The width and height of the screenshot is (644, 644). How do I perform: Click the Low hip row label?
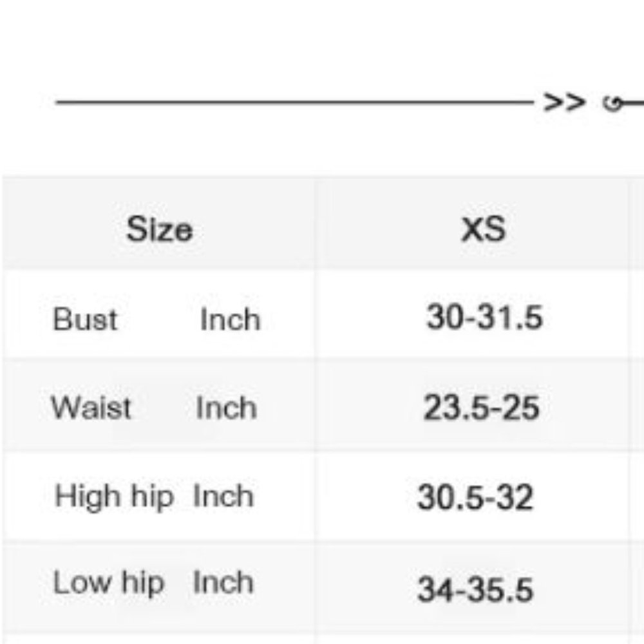pos(108,583)
